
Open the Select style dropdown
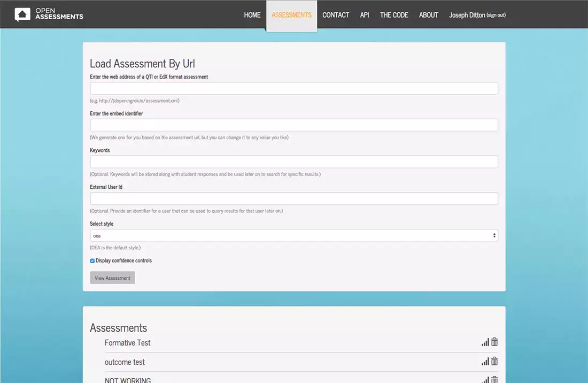point(294,235)
